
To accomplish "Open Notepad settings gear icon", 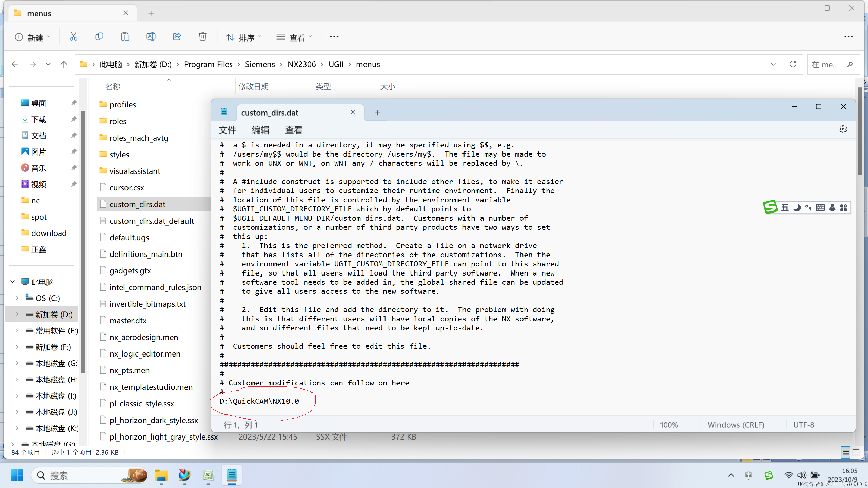I will click(843, 129).
